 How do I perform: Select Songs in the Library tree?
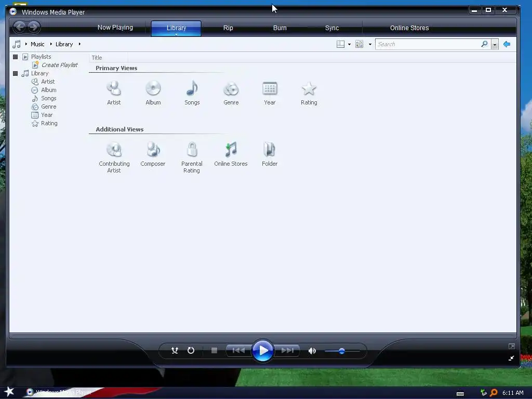tap(48, 98)
